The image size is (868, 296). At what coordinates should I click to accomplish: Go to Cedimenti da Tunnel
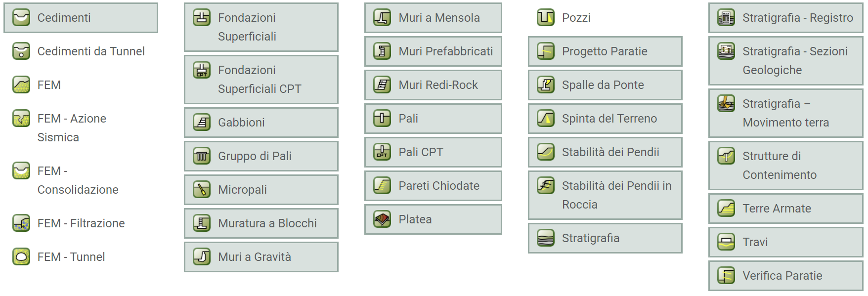tap(81, 51)
